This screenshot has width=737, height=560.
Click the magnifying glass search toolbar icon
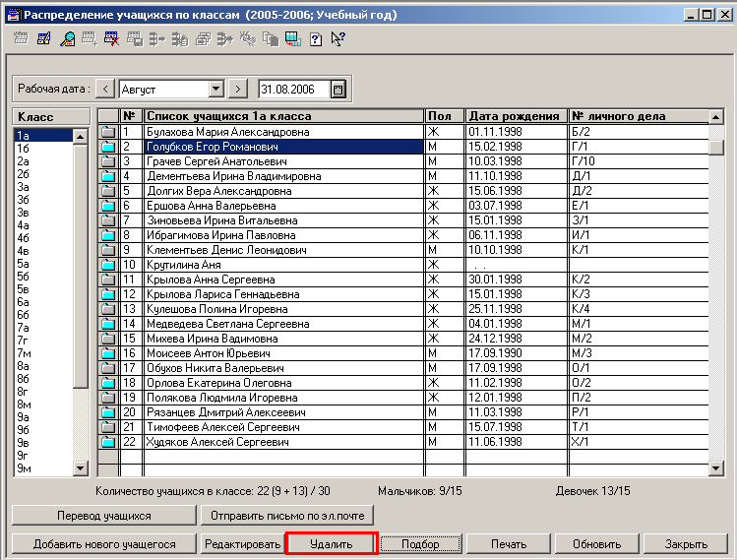coord(68,39)
